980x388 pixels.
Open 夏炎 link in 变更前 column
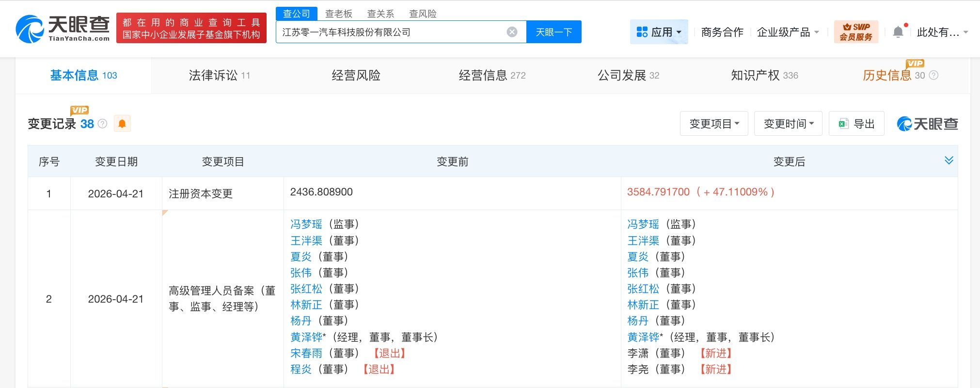point(300,257)
